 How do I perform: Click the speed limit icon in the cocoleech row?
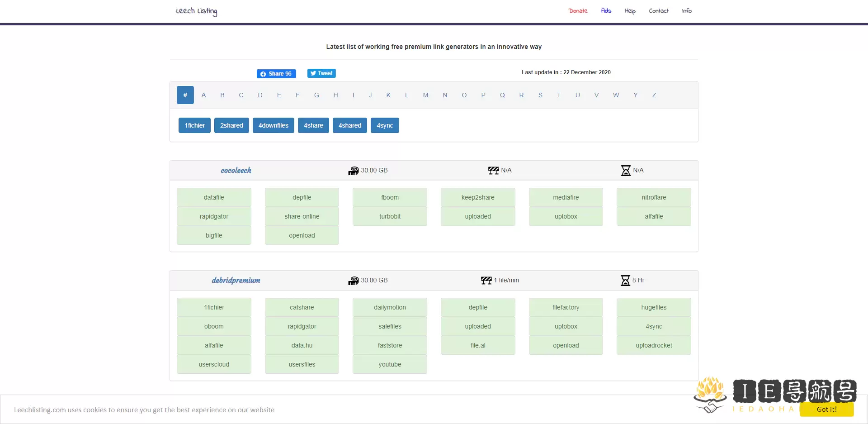pyautogui.click(x=492, y=171)
